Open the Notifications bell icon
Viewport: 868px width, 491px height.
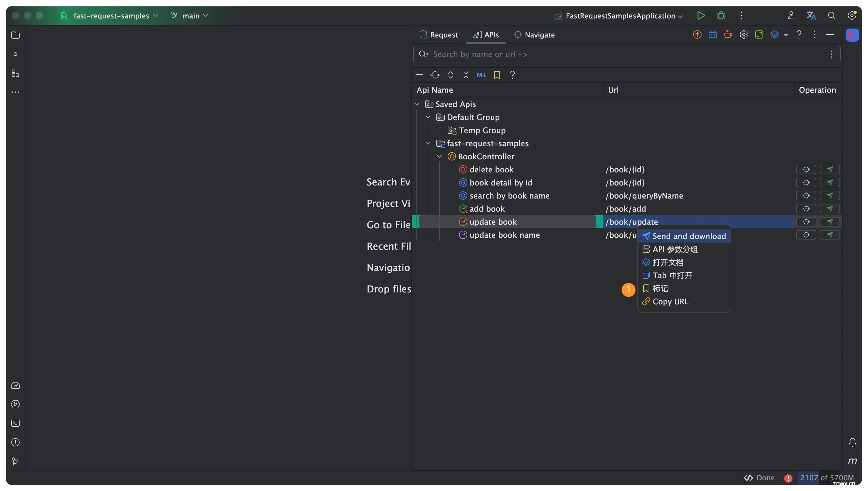852,442
